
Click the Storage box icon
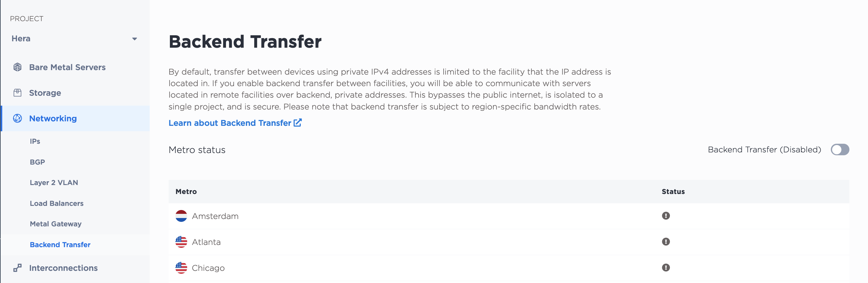point(18,93)
